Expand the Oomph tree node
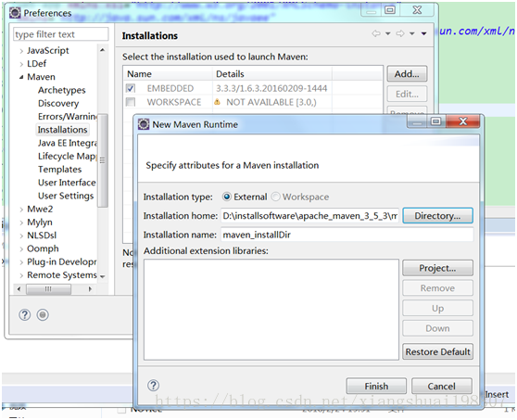Image resolution: width=517 pixels, height=420 pixels. pyautogui.click(x=21, y=249)
